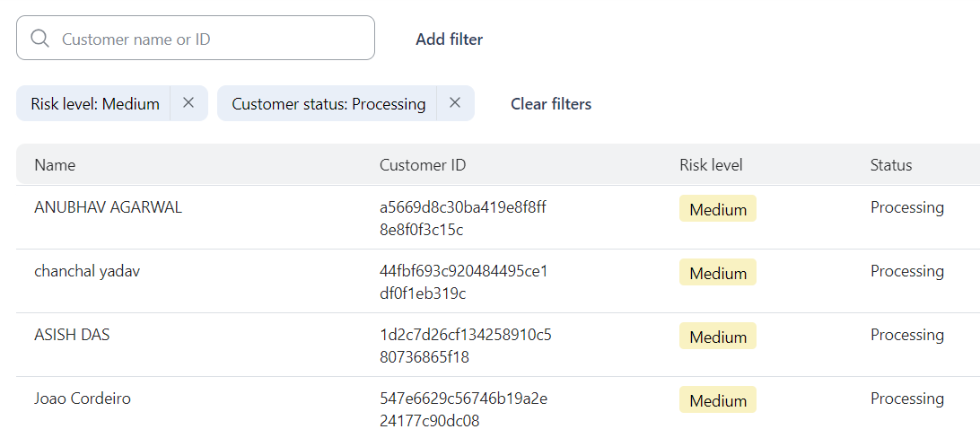Screen dimensions: 980x438
Task: Remove the Customer status: Processing filter
Action: click(x=455, y=103)
